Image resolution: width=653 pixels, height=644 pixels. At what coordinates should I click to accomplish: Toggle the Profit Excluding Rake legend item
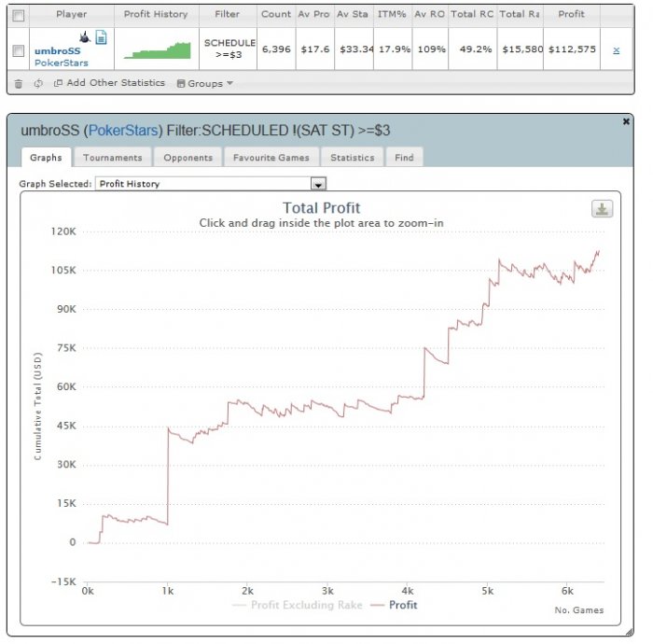click(x=298, y=605)
